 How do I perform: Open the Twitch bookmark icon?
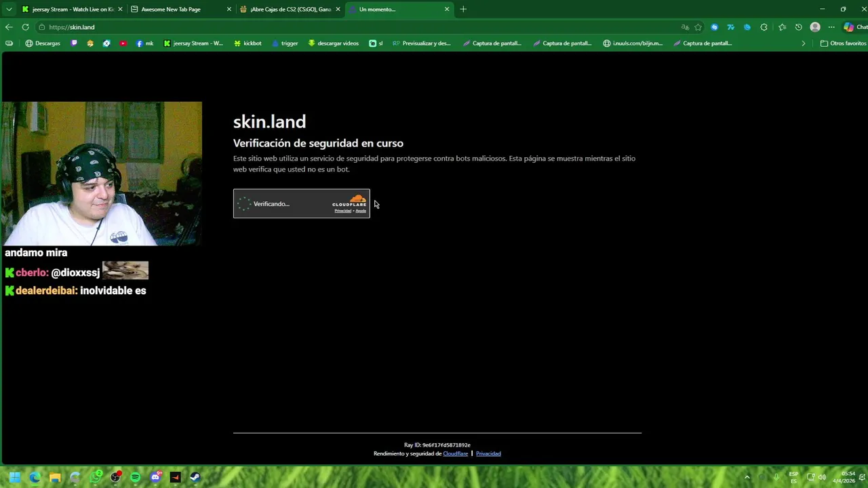pyautogui.click(x=74, y=43)
